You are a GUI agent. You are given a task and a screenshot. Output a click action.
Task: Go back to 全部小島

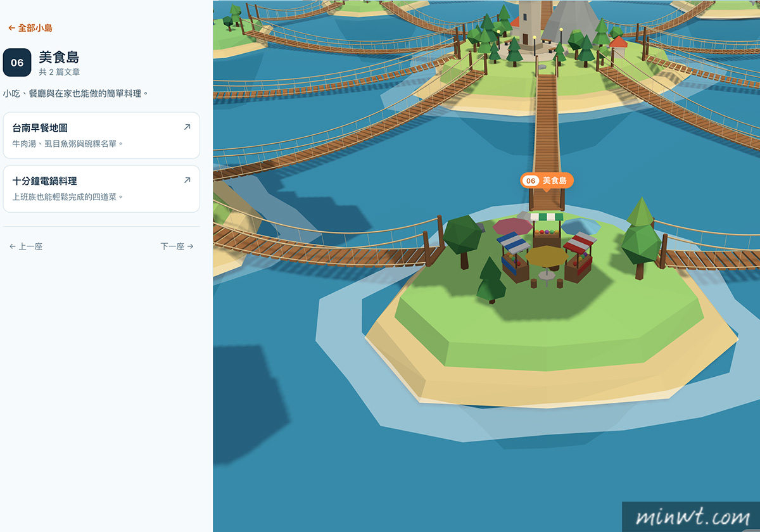pos(30,28)
